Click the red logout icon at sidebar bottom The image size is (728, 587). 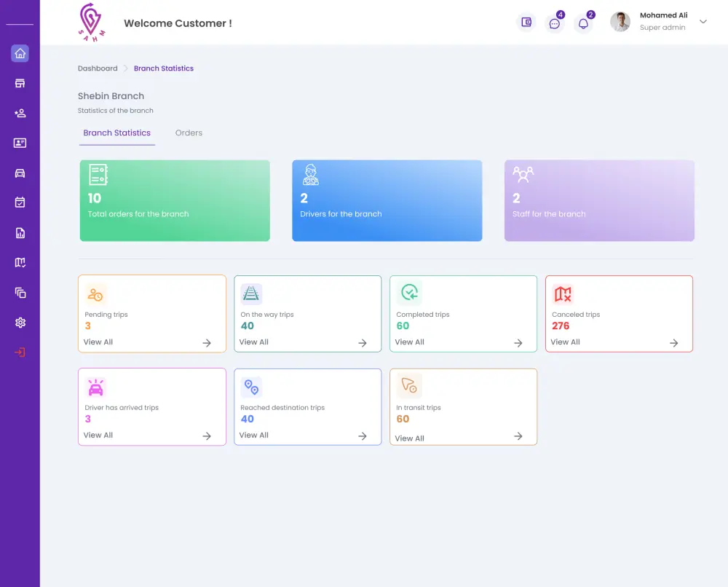point(20,352)
